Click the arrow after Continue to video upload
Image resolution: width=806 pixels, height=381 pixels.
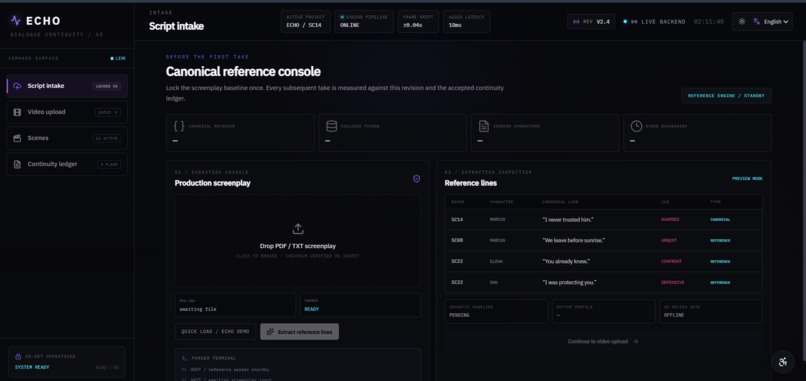pos(636,341)
